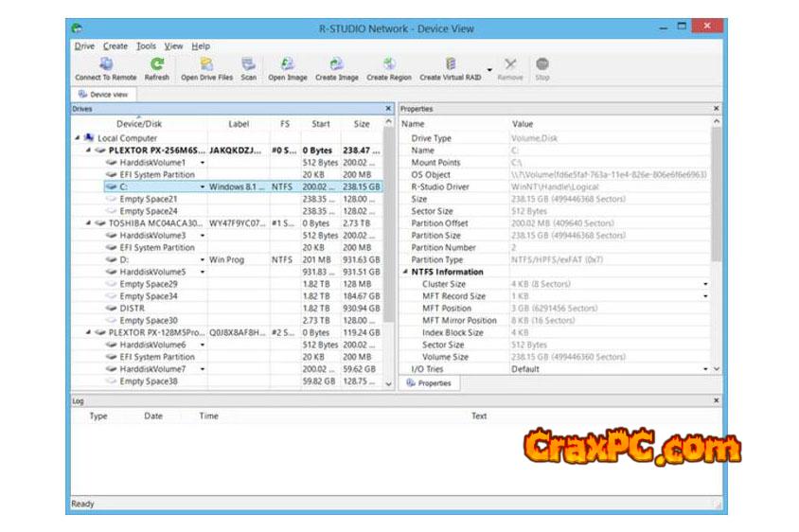Click the Drives panel vertical scrollbar
This screenshot has height=532, width=799.
click(x=388, y=224)
